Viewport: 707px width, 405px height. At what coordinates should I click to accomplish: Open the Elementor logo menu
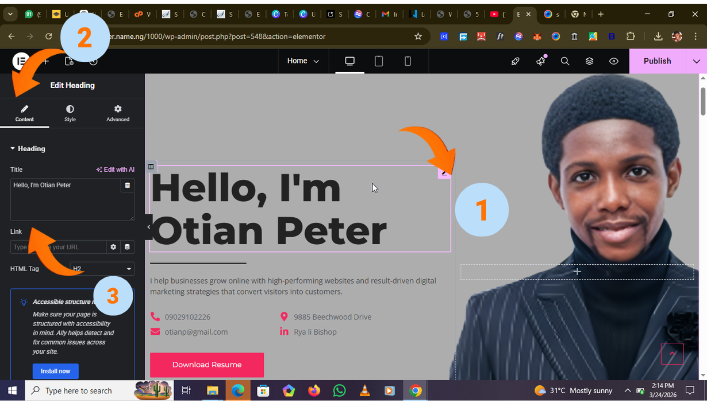tap(20, 61)
